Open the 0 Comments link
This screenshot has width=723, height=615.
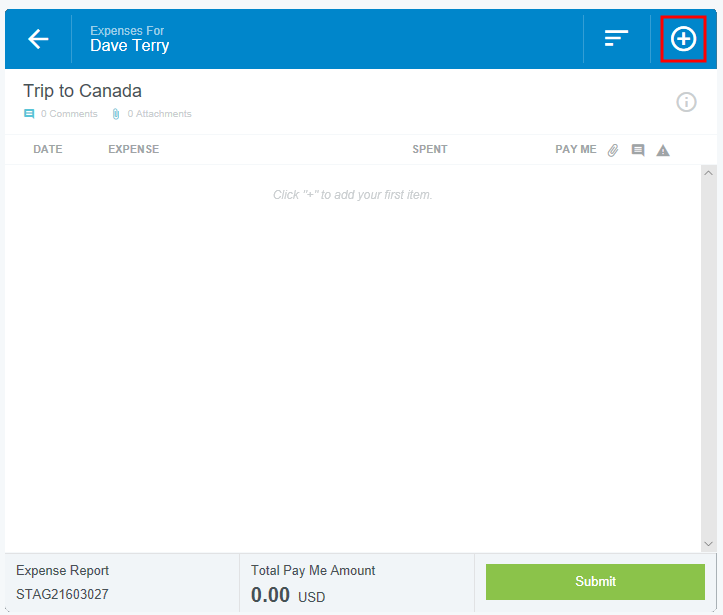tap(69, 114)
